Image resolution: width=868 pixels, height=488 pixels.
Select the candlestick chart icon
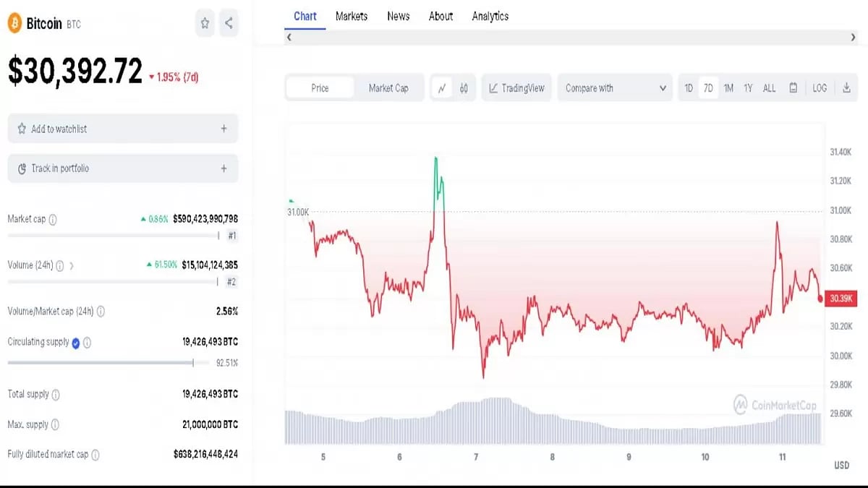(464, 87)
